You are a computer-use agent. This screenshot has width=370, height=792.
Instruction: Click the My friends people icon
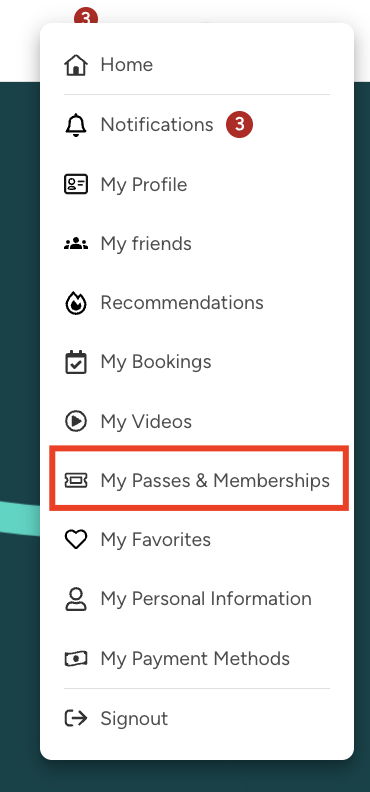76,244
